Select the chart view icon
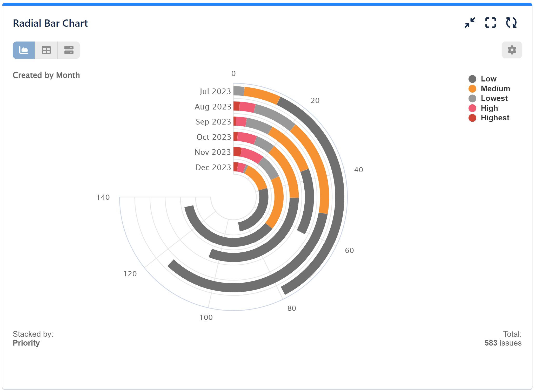The width and height of the screenshot is (535, 392). [x=24, y=50]
